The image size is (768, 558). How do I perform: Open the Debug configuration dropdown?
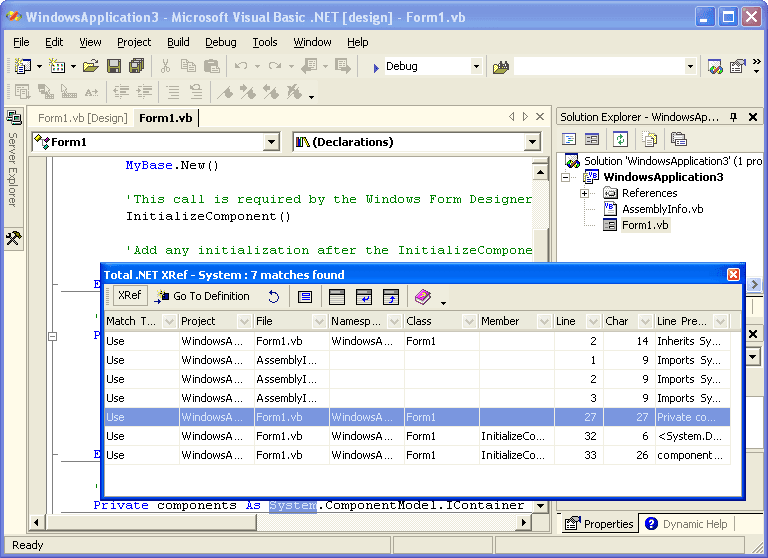pyautogui.click(x=476, y=66)
